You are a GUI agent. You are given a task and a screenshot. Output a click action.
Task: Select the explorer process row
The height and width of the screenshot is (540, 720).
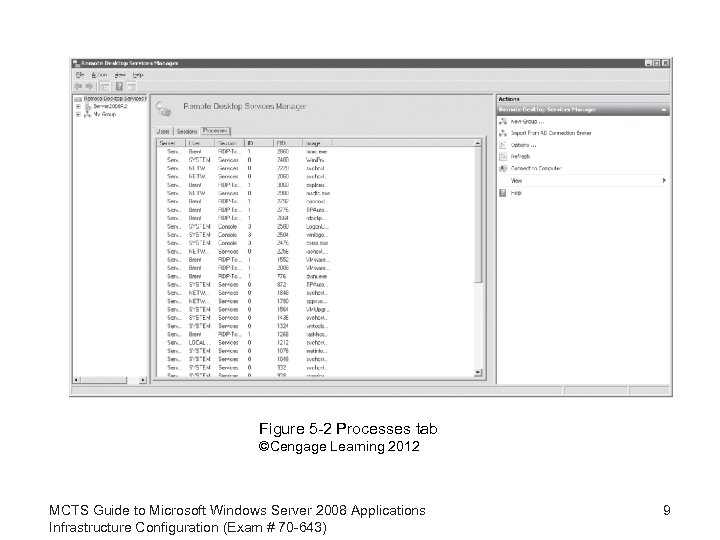(x=316, y=185)
